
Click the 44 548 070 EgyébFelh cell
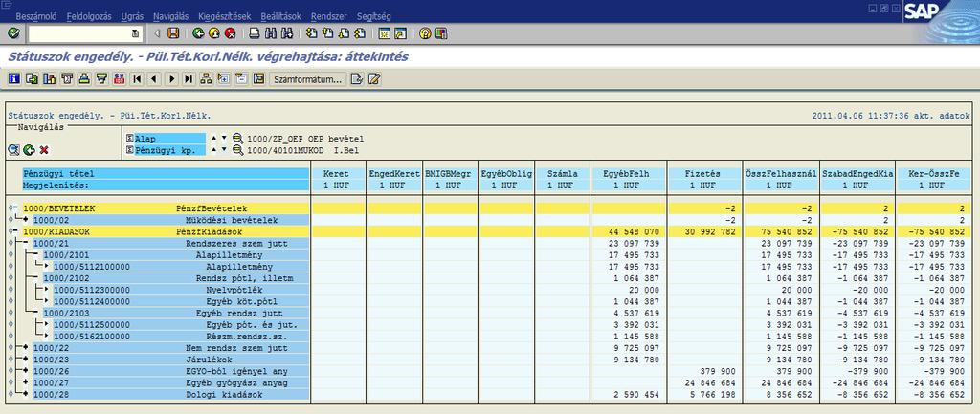pyautogui.click(x=628, y=231)
